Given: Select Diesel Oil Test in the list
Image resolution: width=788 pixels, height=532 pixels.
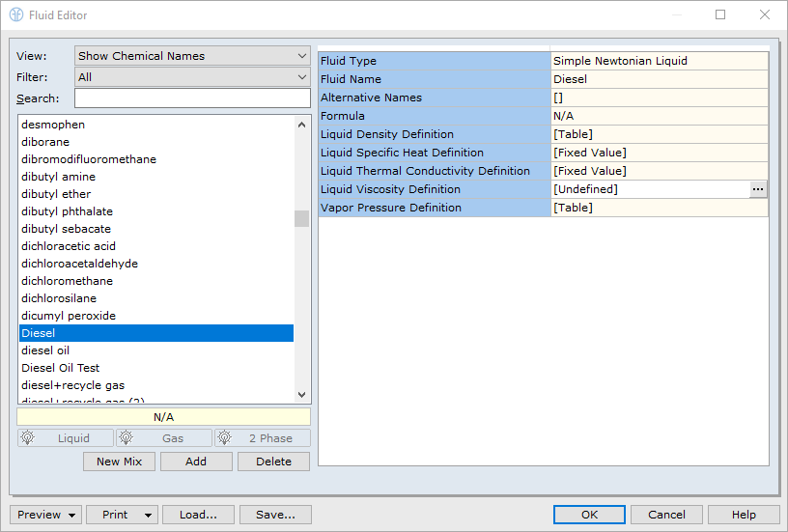Looking at the screenshot, I should [156, 368].
